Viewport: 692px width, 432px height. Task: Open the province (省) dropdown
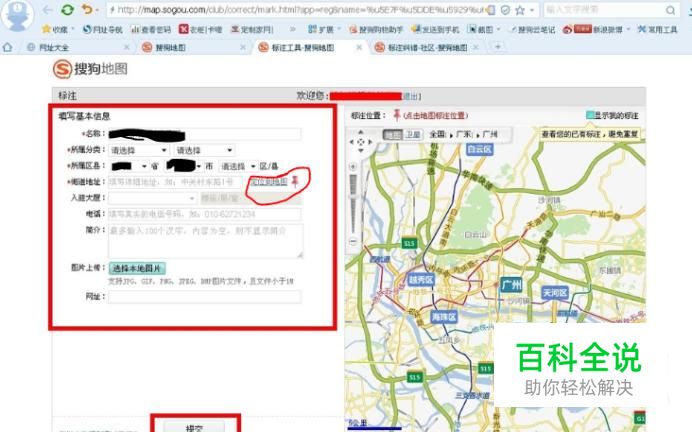(x=129, y=166)
